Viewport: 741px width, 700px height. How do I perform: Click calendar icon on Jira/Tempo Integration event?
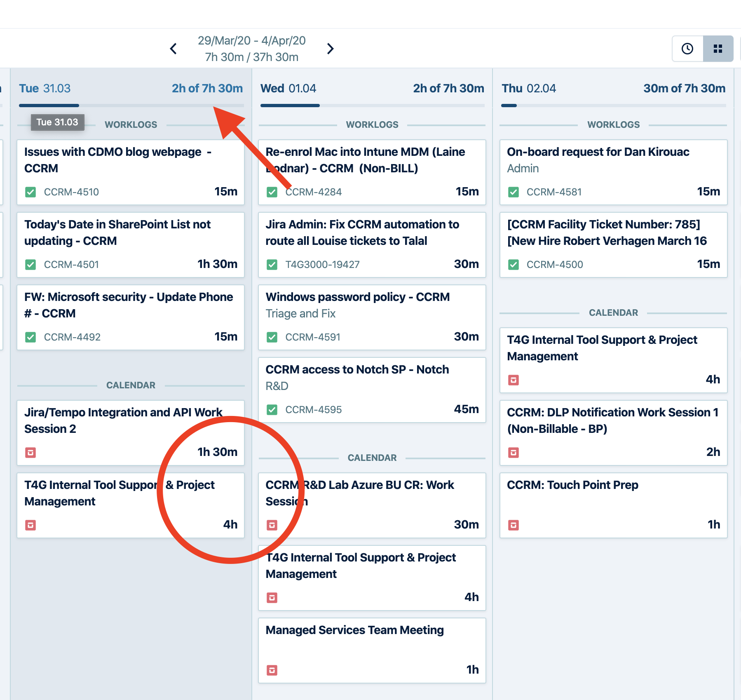[30, 453]
